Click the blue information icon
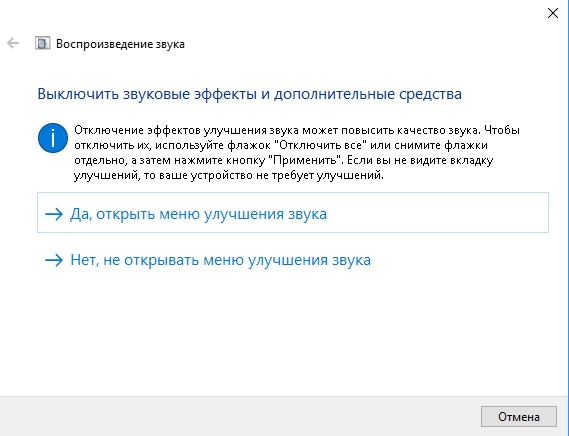 53,138
